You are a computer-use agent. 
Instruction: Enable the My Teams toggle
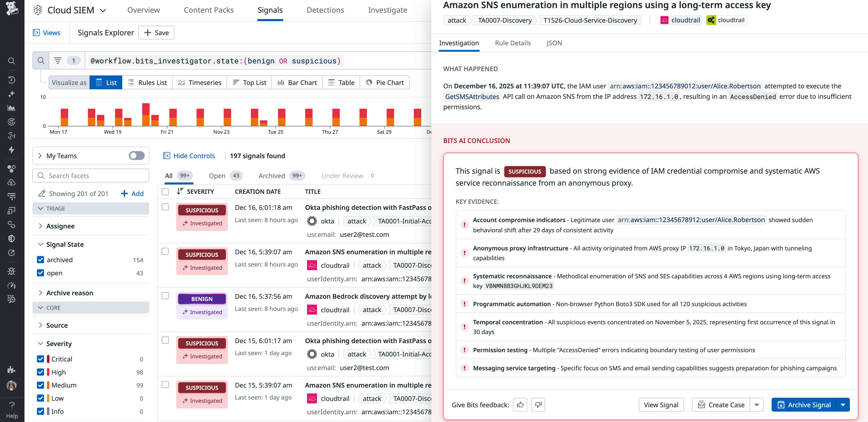(x=136, y=156)
